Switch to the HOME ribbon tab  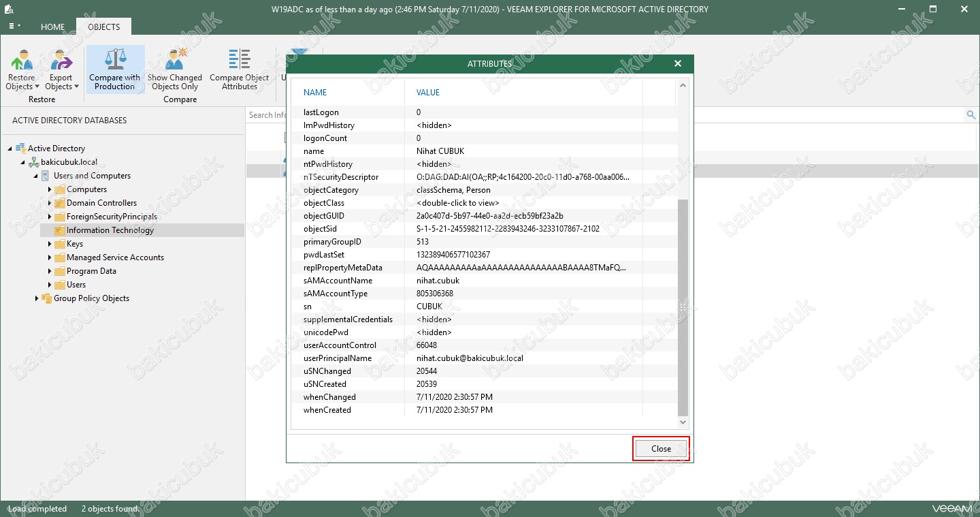pos(52,27)
